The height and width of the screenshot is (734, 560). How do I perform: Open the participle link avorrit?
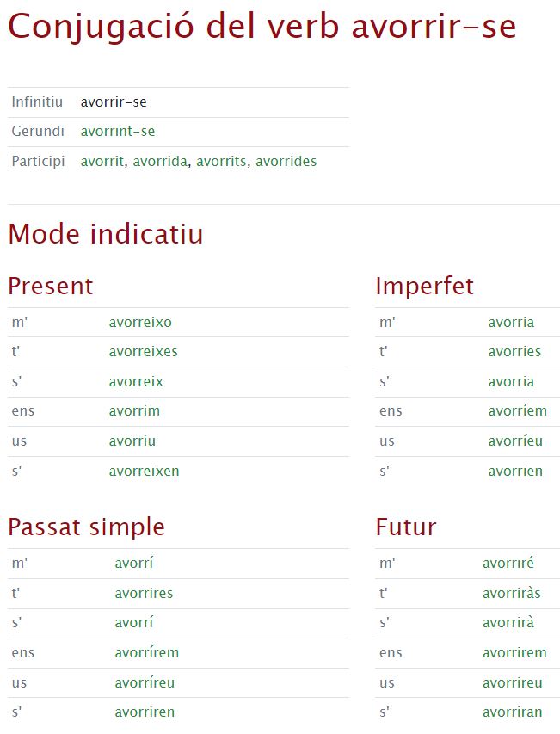[x=102, y=161]
